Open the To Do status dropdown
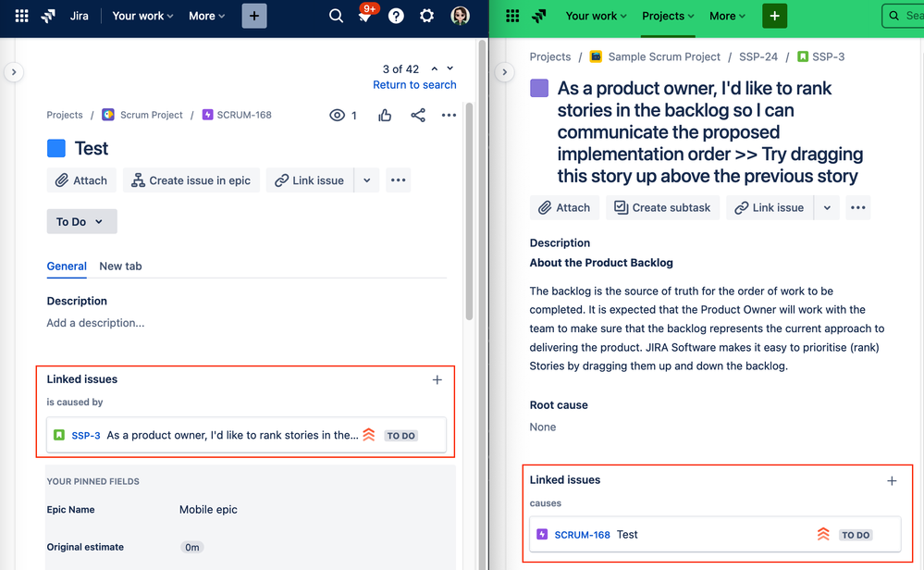The height and width of the screenshot is (570, 924). 82,222
